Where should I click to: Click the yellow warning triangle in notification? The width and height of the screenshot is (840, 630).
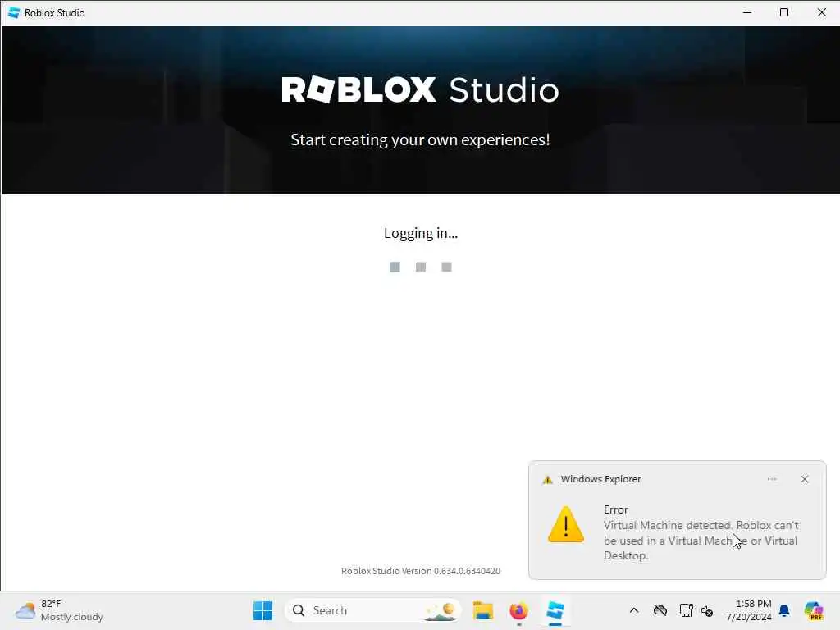566,524
